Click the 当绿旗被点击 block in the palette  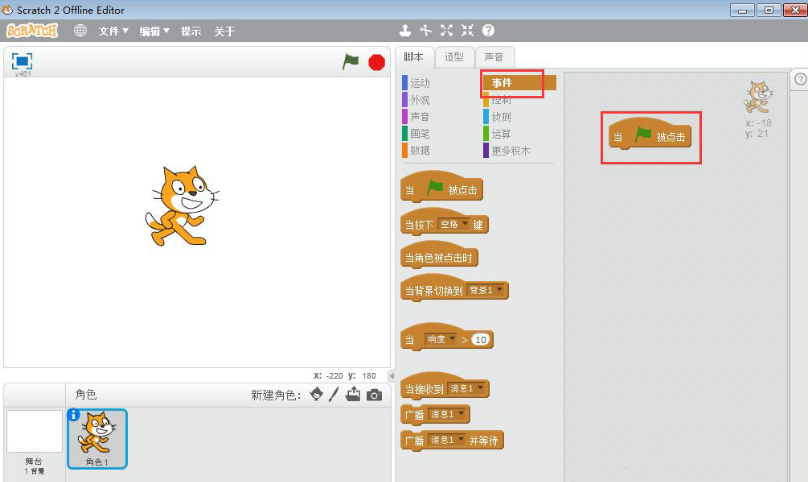click(442, 188)
